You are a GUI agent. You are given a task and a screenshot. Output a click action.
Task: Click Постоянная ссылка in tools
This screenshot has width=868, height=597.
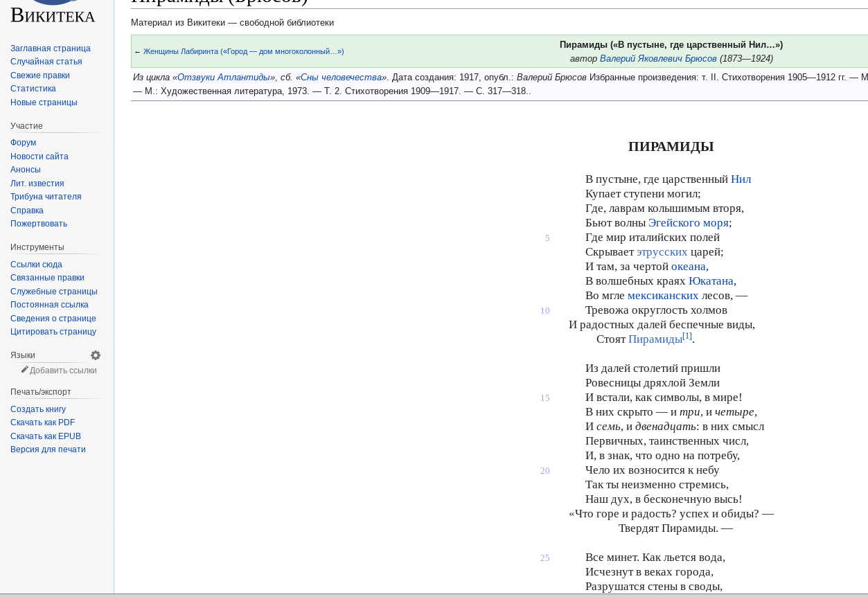(x=49, y=305)
